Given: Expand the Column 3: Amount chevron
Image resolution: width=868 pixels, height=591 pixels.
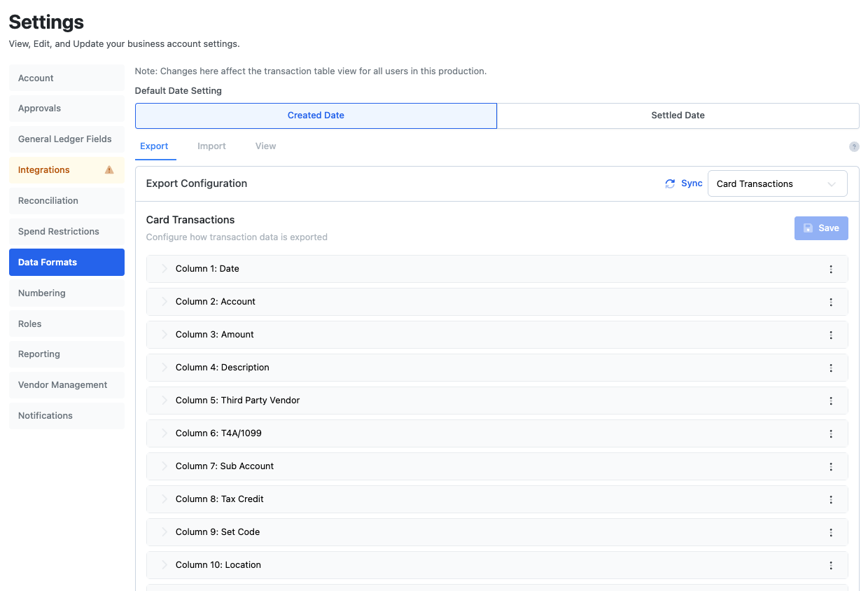Looking at the screenshot, I should [165, 335].
